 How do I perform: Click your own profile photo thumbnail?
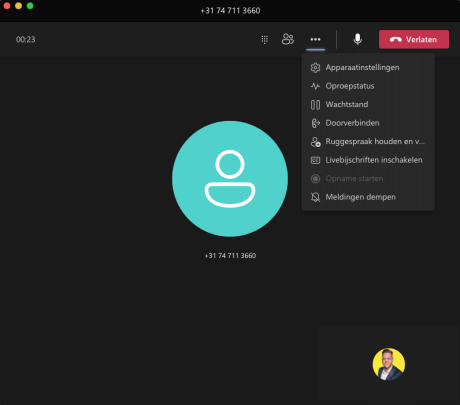tap(389, 364)
